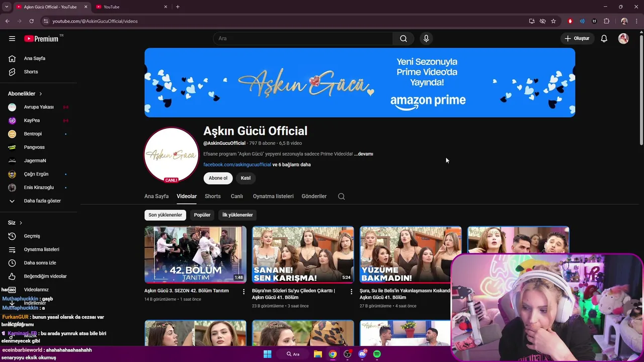Image resolution: width=644 pixels, height=362 pixels.
Task: Open Daha sonra izle in sidebar
Action: pyautogui.click(x=39, y=263)
